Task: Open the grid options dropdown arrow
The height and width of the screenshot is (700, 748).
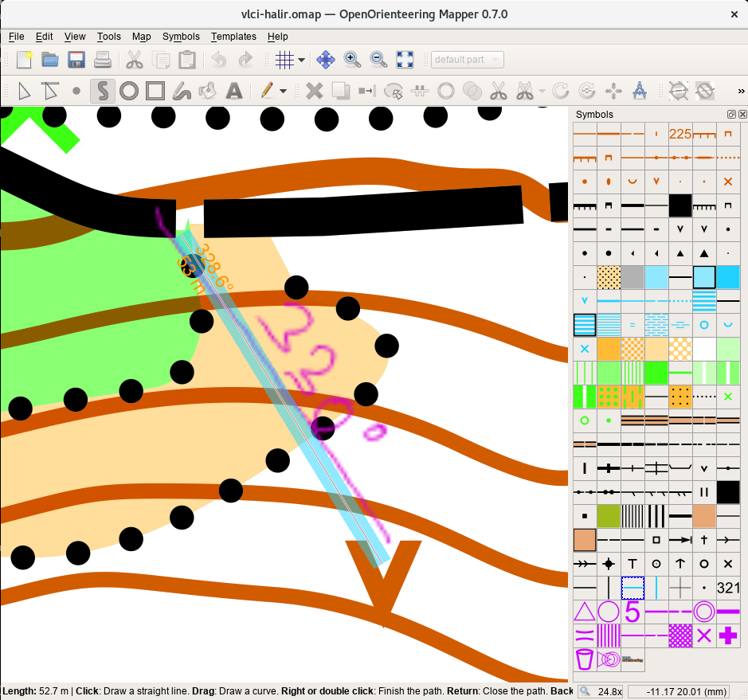Action: coord(301,60)
